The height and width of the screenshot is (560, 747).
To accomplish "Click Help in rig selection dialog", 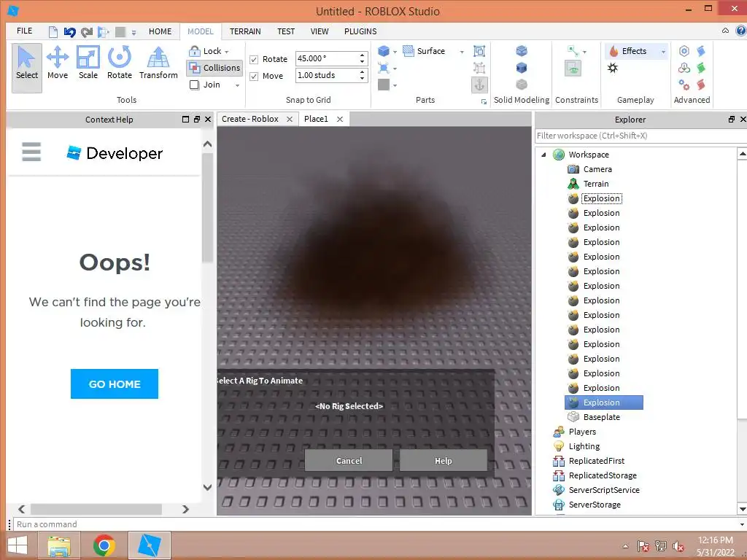I will pos(443,461).
